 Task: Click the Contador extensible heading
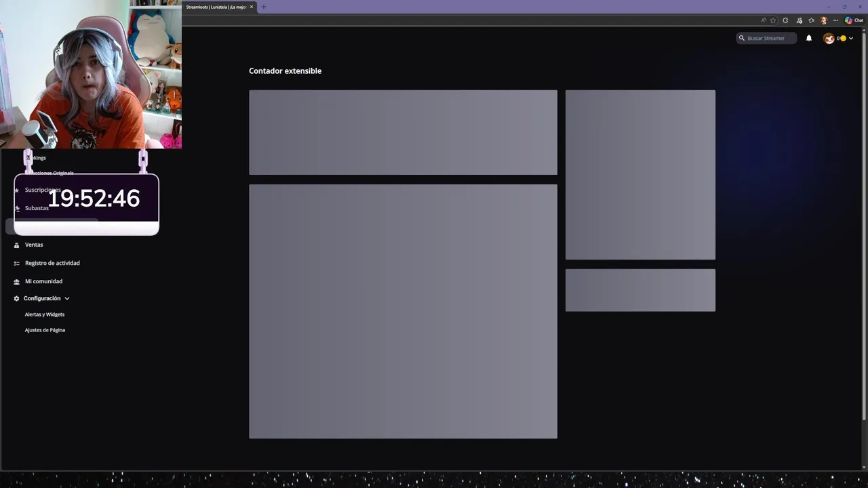pyautogui.click(x=285, y=70)
